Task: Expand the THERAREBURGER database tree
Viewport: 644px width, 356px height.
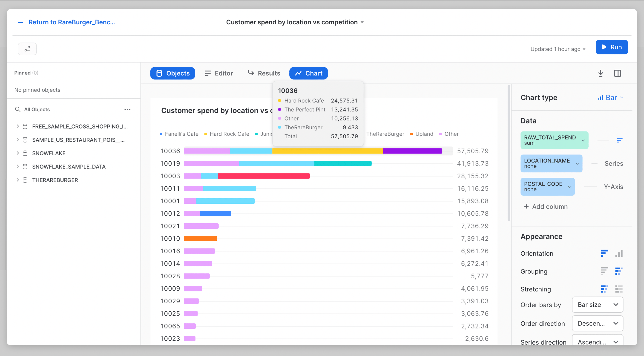Action: (17, 180)
